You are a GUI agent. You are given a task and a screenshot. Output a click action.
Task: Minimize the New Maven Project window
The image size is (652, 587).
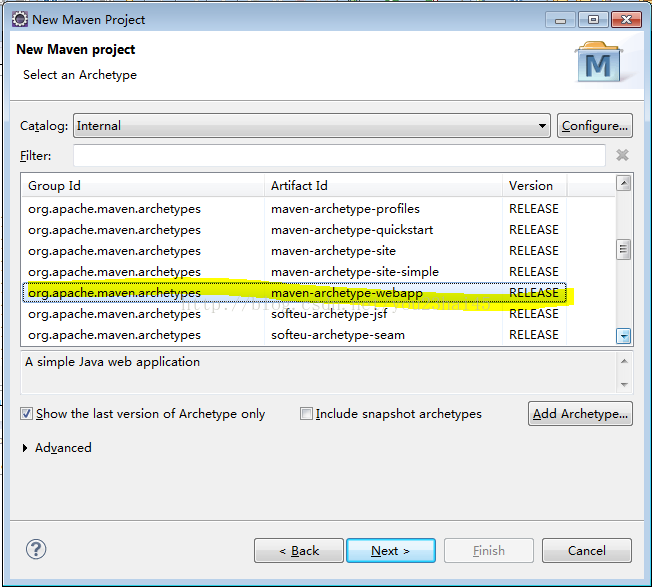coord(560,20)
